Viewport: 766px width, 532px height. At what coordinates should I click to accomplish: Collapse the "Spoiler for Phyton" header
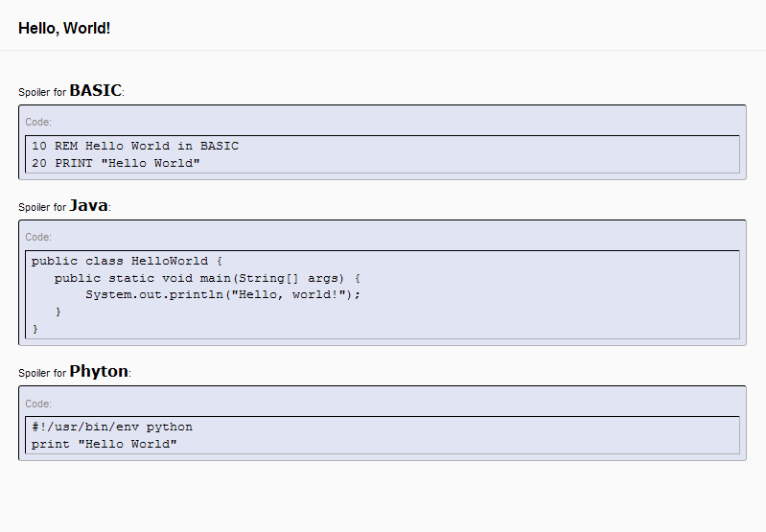tap(75, 372)
